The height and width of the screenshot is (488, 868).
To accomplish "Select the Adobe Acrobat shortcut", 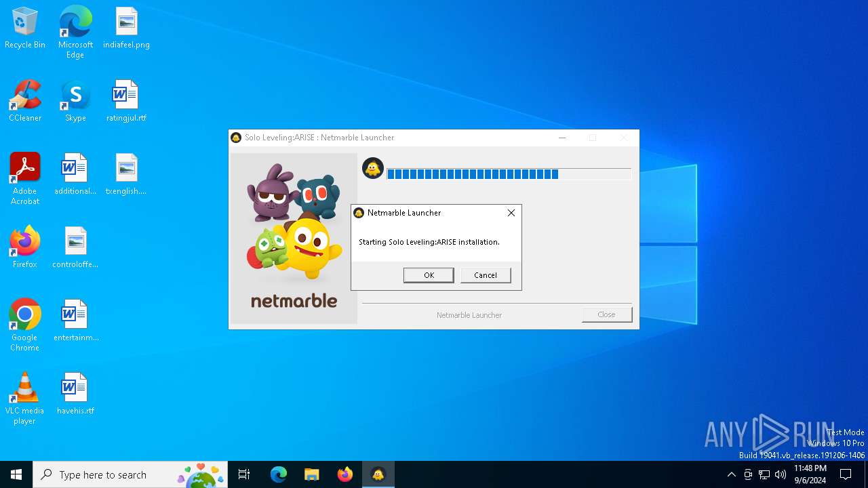I will click(25, 179).
